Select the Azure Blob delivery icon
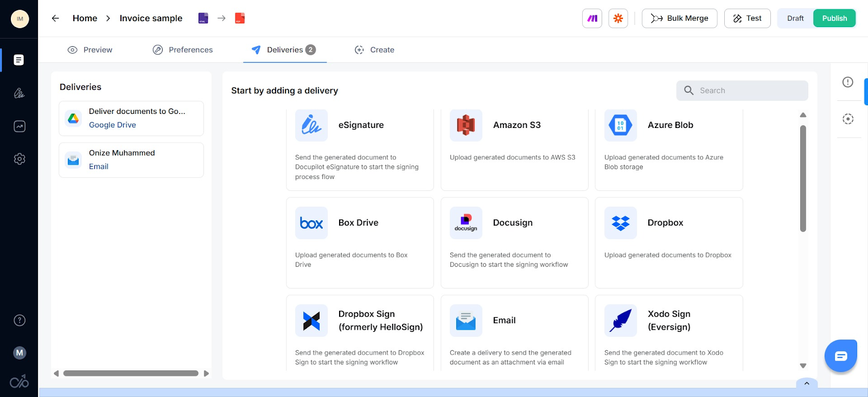868x397 pixels. click(621, 125)
